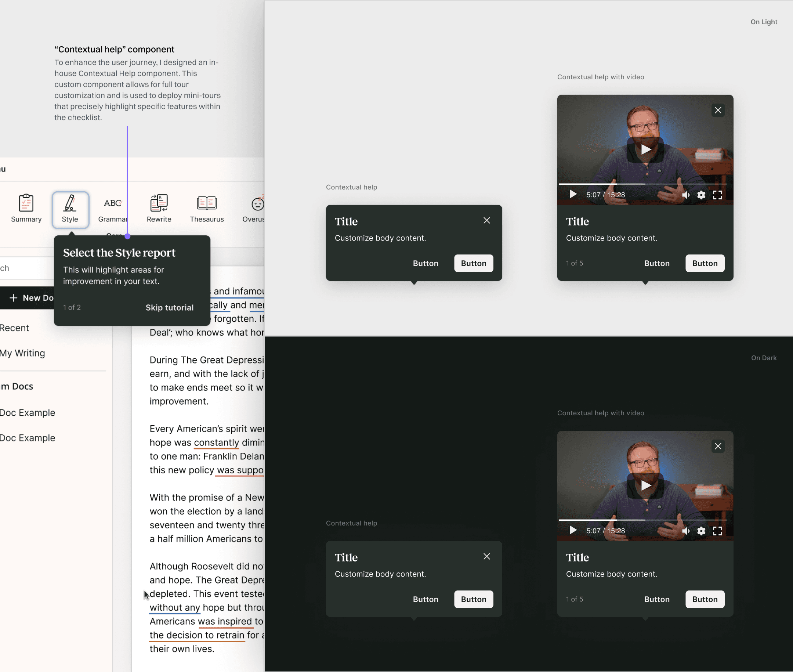The width and height of the screenshot is (793, 672).
Task: Open My Writing in the sidebar
Action: [23, 353]
